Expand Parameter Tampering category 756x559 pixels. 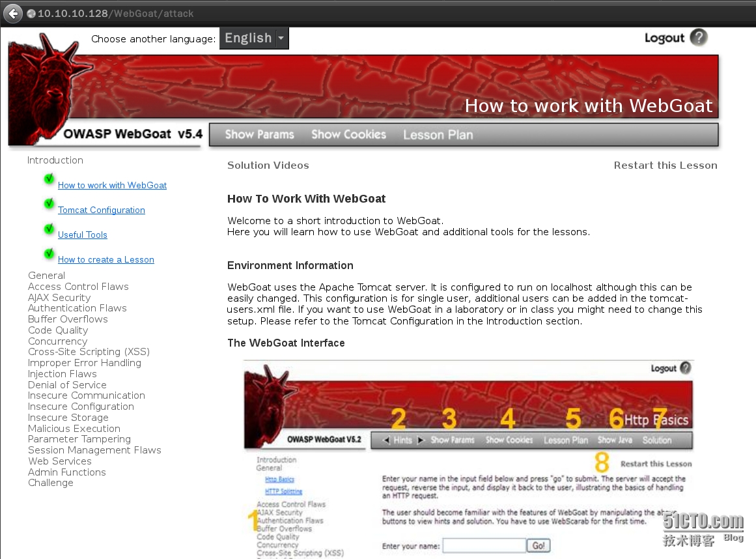pos(79,439)
